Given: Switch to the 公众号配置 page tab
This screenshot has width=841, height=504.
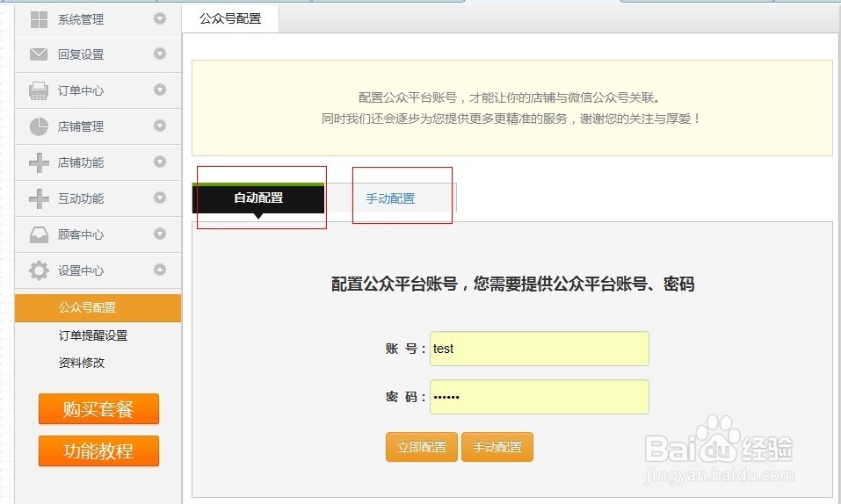Looking at the screenshot, I should pos(230,18).
